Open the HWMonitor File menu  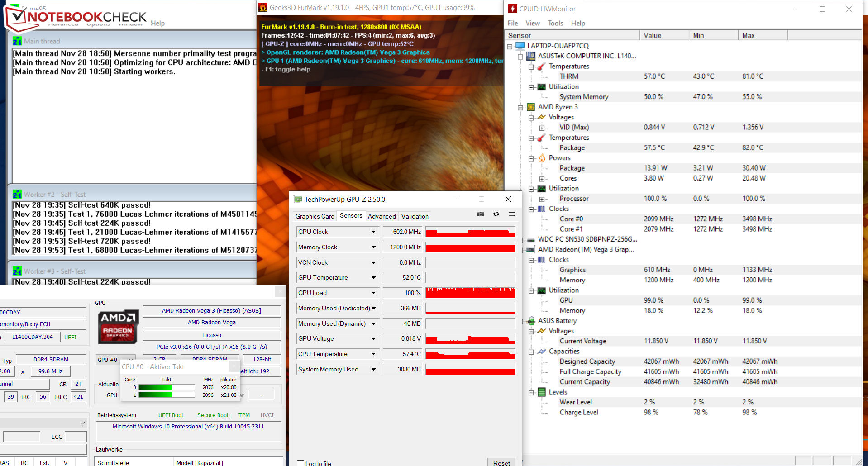click(x=513, y=23)
